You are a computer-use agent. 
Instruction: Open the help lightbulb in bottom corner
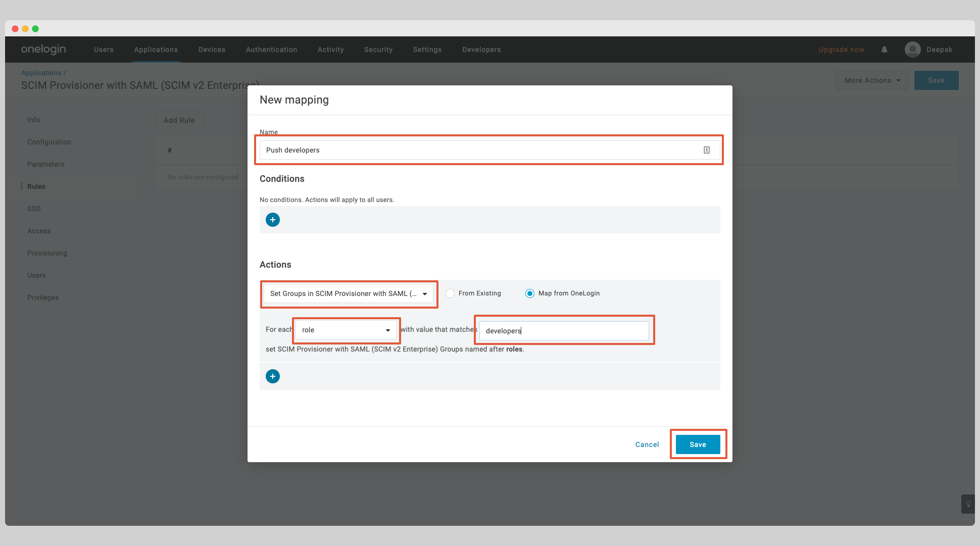(968, 504)
